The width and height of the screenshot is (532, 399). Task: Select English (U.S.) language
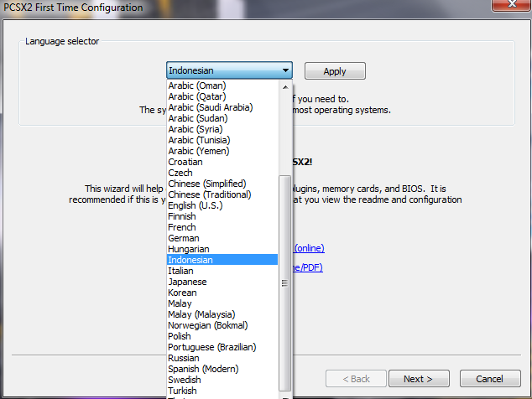(222, 205)
